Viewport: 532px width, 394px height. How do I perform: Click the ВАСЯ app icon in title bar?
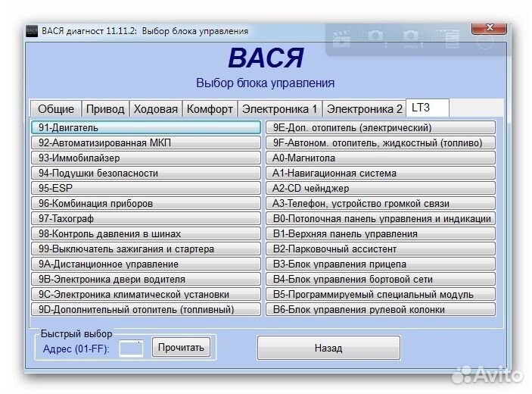[32, 31]
